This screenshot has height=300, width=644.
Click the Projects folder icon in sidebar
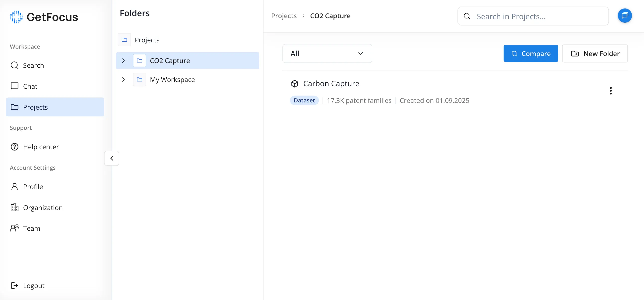(14, 107)
